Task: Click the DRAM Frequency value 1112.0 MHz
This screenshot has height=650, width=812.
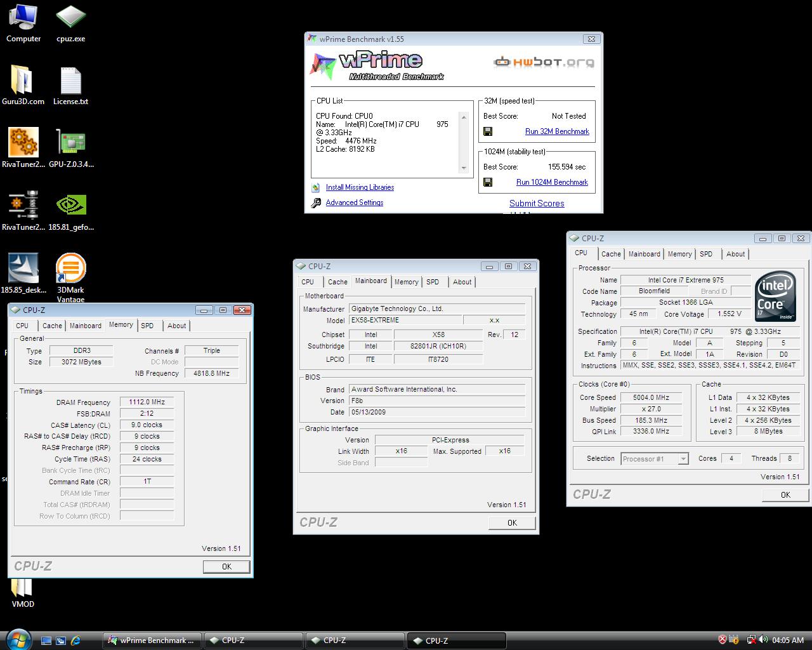Action: 147,402
